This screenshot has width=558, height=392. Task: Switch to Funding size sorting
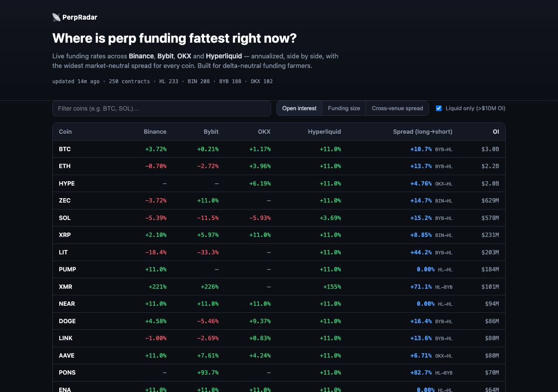point(344,108)
